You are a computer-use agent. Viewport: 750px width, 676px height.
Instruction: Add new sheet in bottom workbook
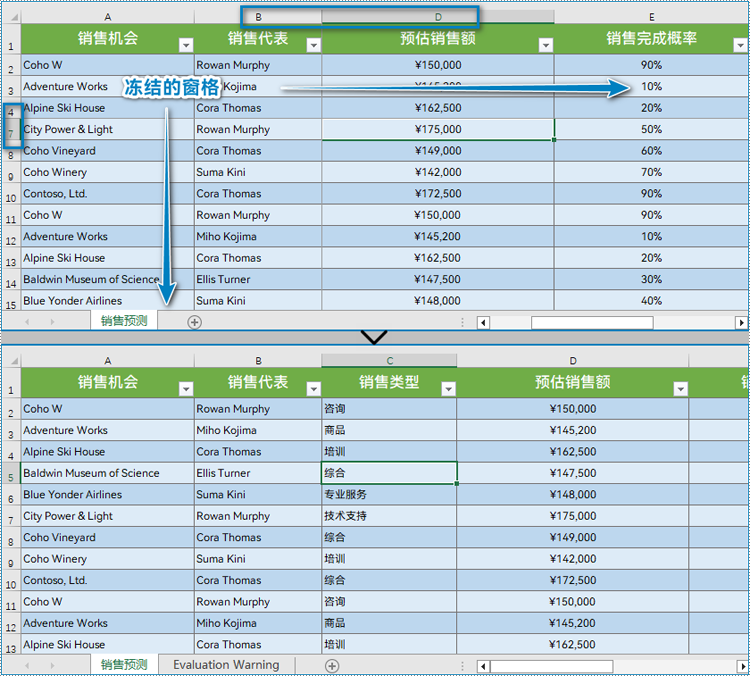coord(332,665)
